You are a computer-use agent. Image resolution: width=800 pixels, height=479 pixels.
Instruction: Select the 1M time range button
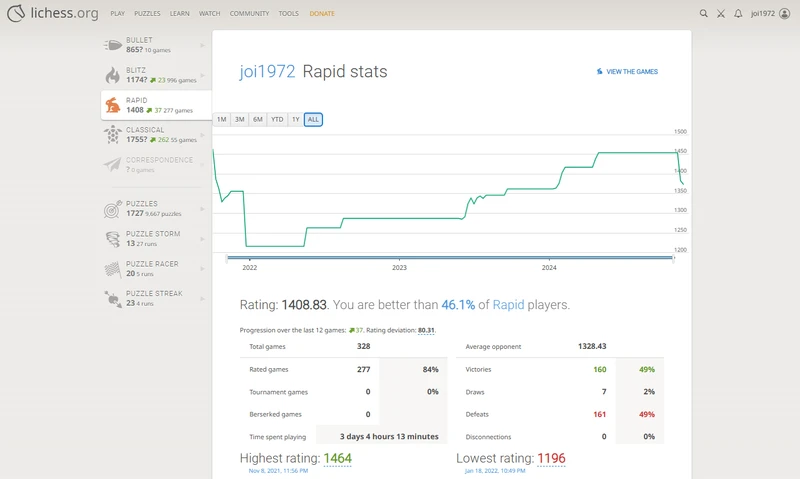pos(222,119)
